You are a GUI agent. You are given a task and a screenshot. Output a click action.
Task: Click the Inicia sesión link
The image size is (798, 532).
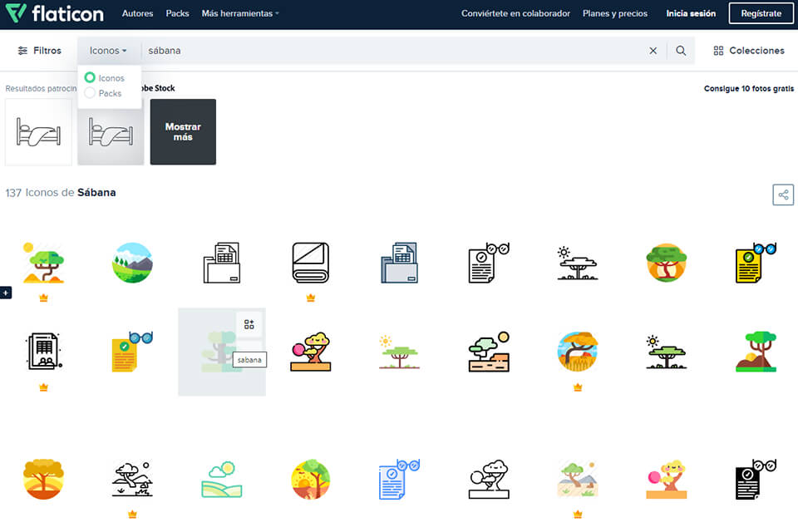[691, 13]
